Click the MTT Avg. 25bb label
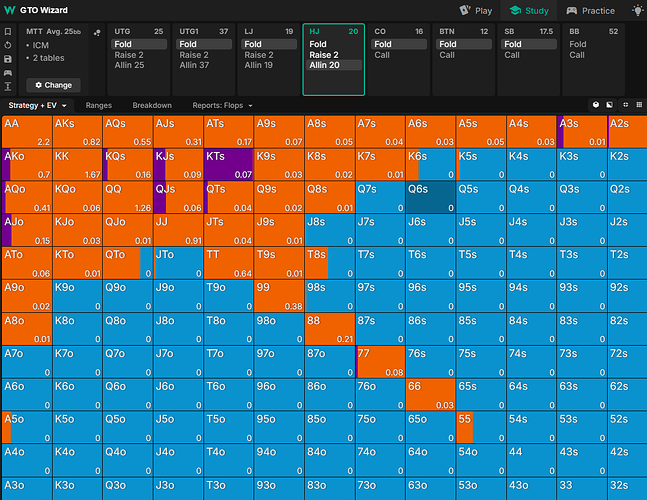The image size is (647, 500). pyautogui.click(x=54, y=31)
